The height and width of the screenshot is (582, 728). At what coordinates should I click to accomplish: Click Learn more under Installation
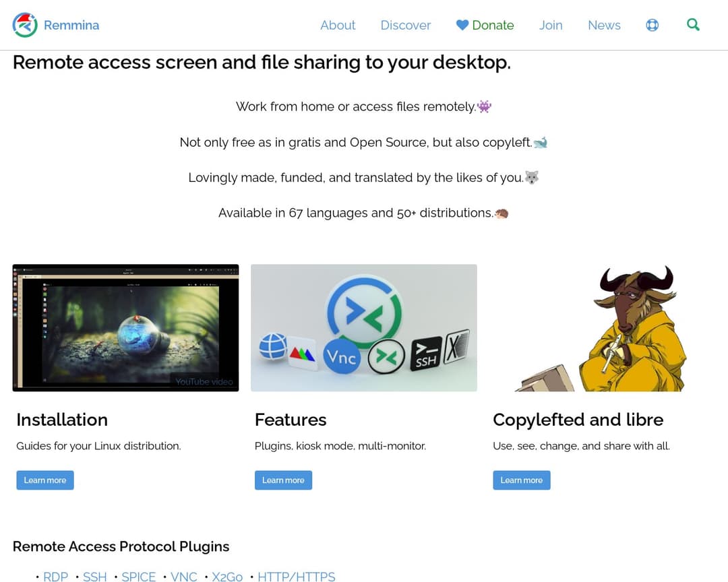[x=45, y=480]
